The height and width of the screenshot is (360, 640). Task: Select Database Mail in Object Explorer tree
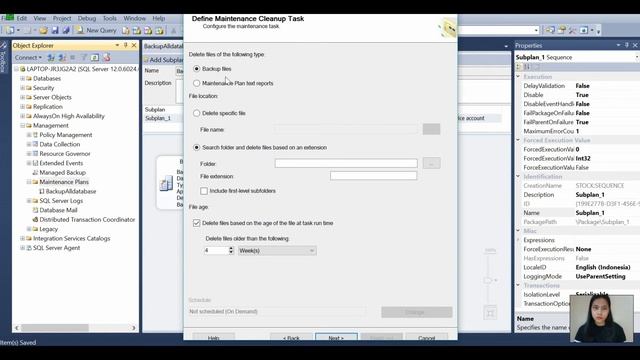pos(58,210)
